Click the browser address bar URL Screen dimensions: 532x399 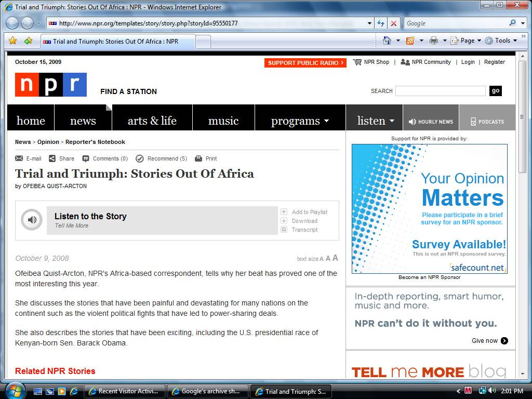(x=148, y=23)
